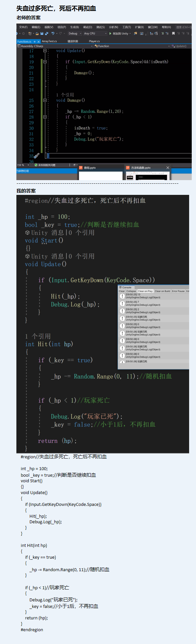The width and height of the screenshot is (196, 644).
Task: Click the screwdriver quick-action icon at line 35
Action: pyautogui.click(x=36, y=156)
